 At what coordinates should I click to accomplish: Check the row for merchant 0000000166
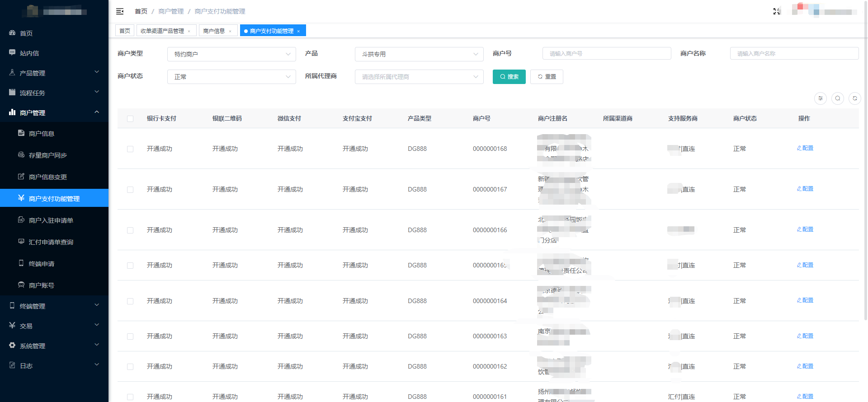(130, 230)
